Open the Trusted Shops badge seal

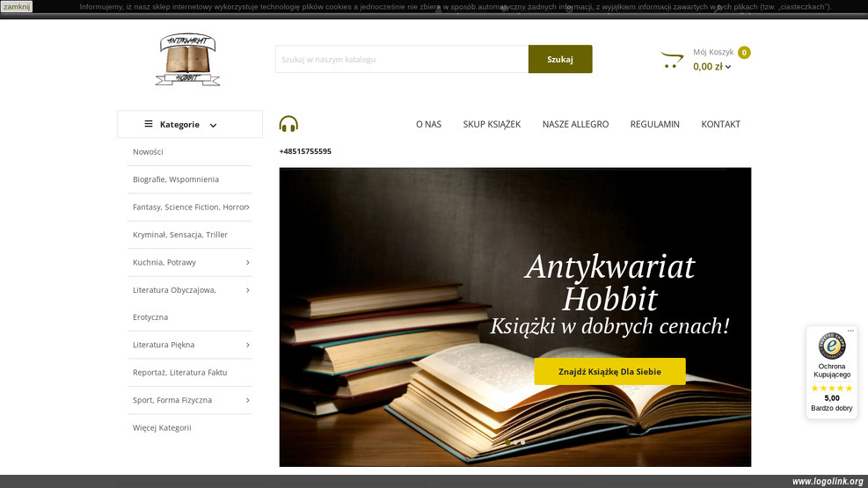click(x=831, y=346)
